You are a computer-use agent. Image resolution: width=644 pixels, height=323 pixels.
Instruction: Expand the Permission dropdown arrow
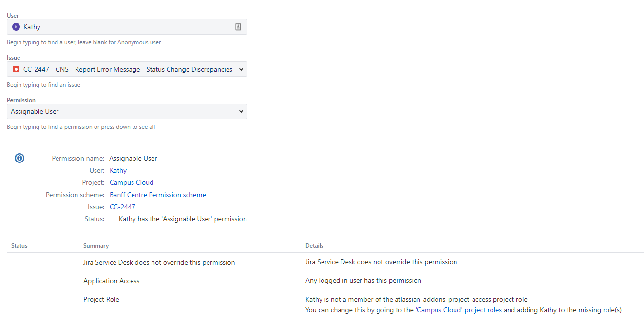(241, 111)
